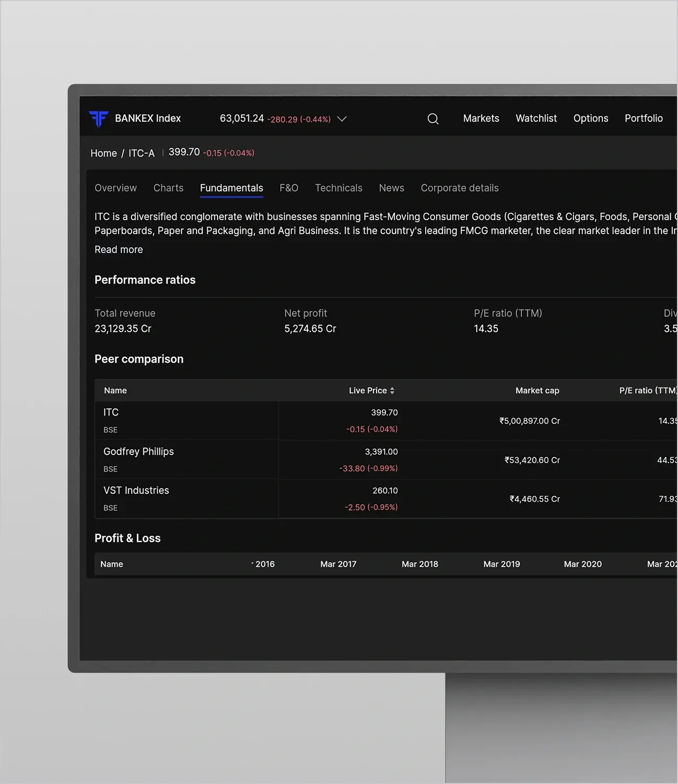Click the P/E ratio (TTM) value 14.35
The height and width of the screenshot is (784, 678).
(x=486, y=329)
